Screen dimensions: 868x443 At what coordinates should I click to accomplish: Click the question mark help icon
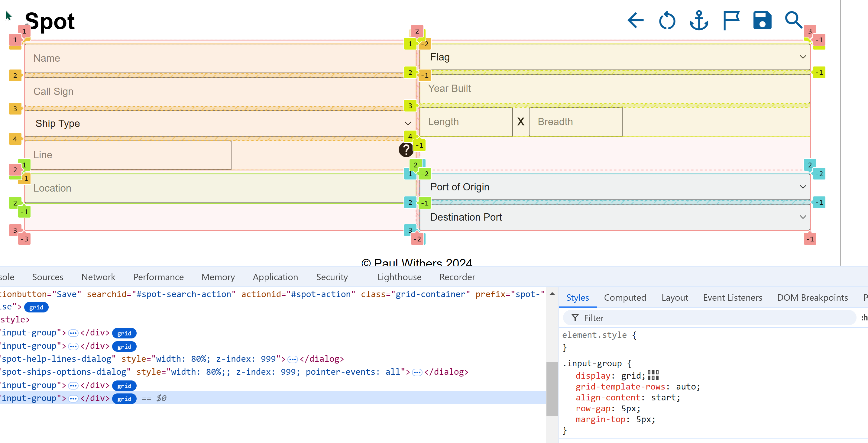click(x=406, y=150)
